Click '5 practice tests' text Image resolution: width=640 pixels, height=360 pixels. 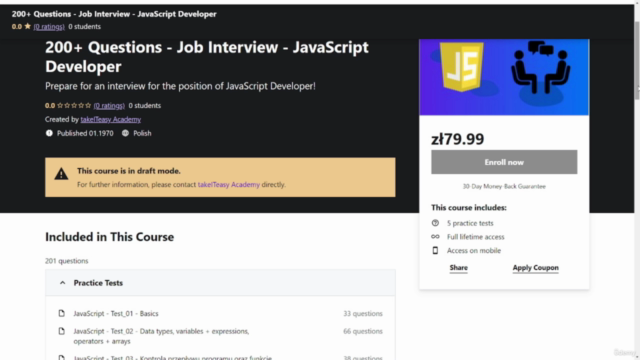coord(470,223)
